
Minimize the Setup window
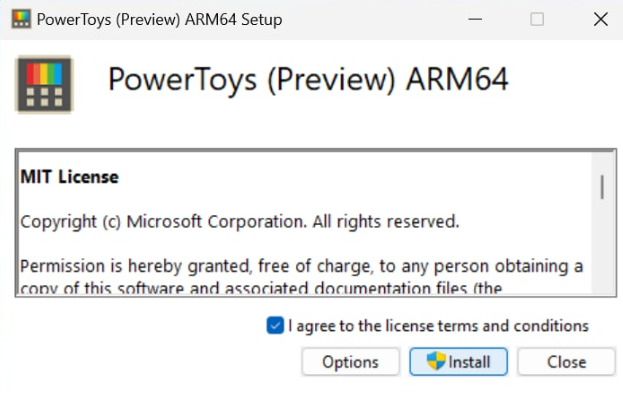(475, 19)
